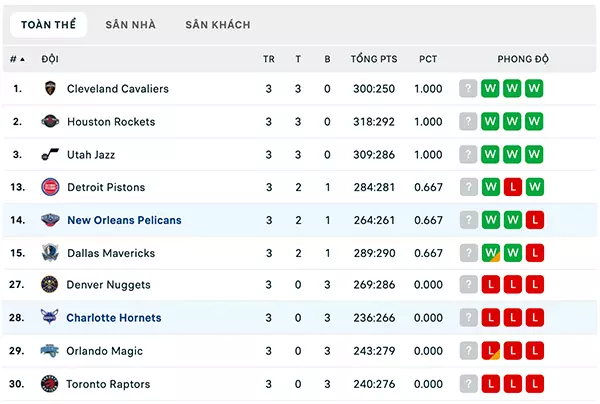
Task: Open the New Orleans Pelicans team link
Action: (x=124, y=220)
